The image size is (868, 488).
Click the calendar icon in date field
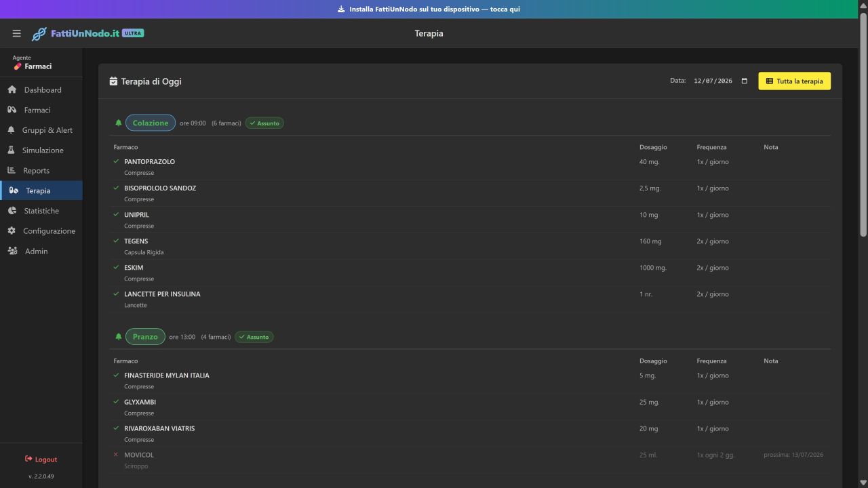[745, 81]
